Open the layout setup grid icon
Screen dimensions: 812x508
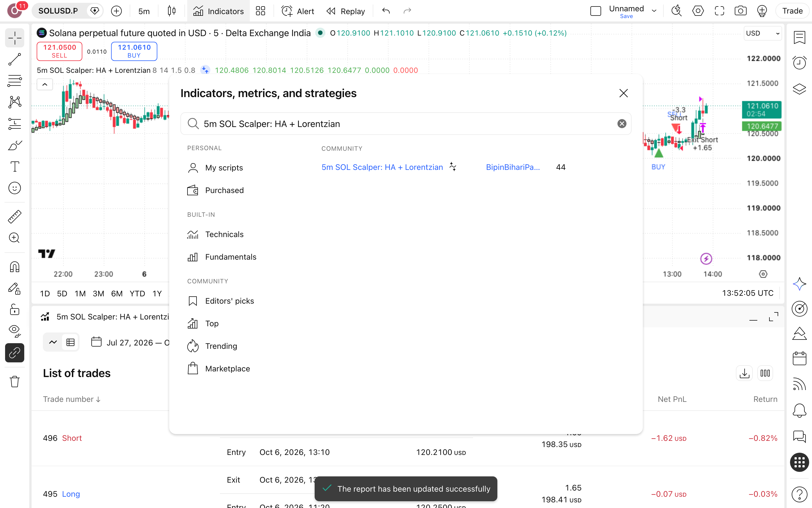[261, 11]
